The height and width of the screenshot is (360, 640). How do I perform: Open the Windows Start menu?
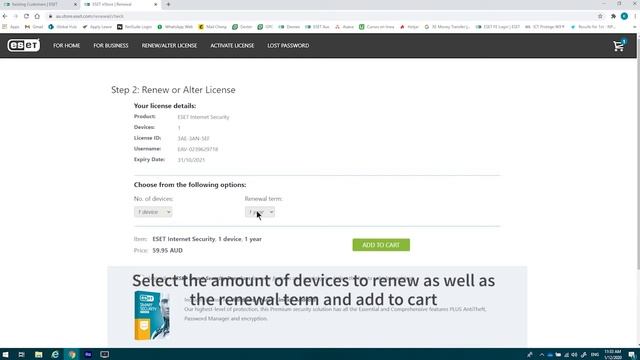(6, 354)
